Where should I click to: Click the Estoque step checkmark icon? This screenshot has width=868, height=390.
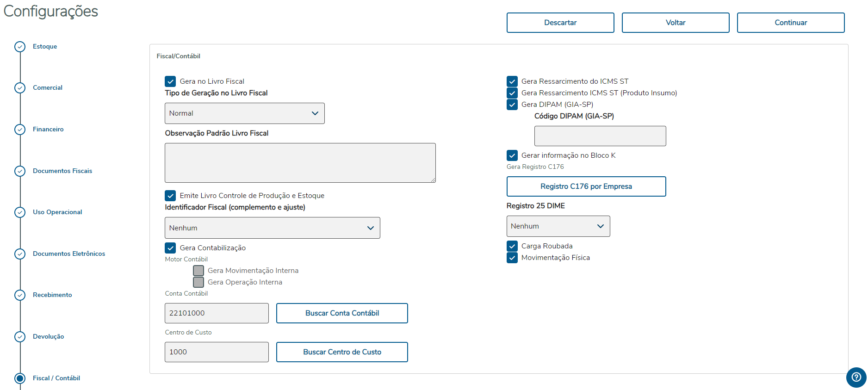20,47
